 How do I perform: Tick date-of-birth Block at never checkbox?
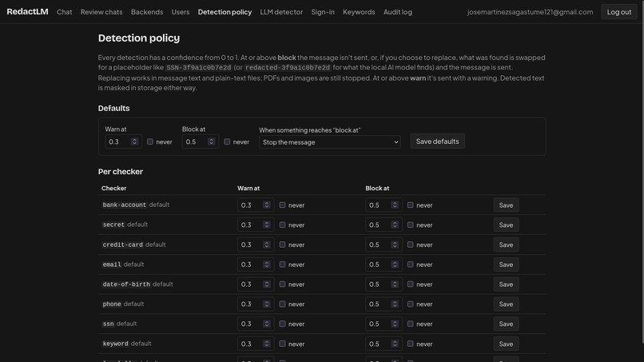411,284
